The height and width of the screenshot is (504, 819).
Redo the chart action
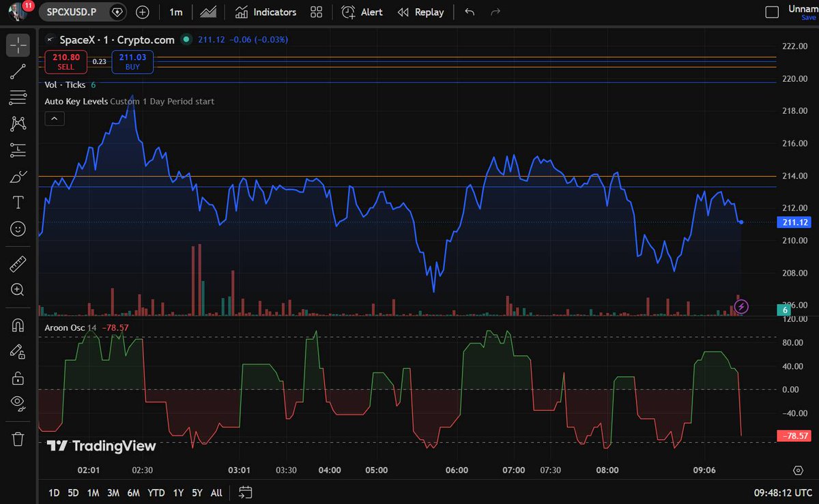pyautogui.click(x=495, y=12)
